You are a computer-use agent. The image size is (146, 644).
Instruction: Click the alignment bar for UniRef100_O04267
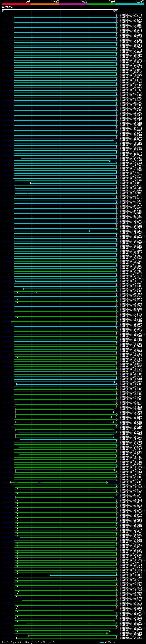tap(65, 20)
